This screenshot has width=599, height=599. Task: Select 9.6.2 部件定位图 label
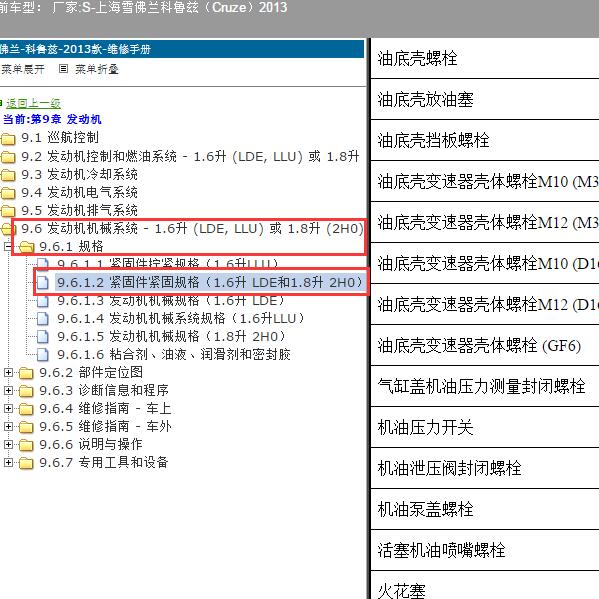(91, 372)
